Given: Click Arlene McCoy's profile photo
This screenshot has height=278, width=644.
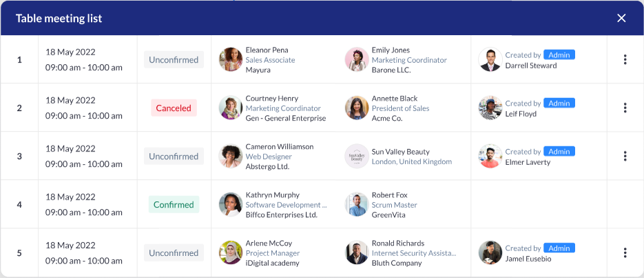Looking at the screenshot, I should click(x=231, y=252).
